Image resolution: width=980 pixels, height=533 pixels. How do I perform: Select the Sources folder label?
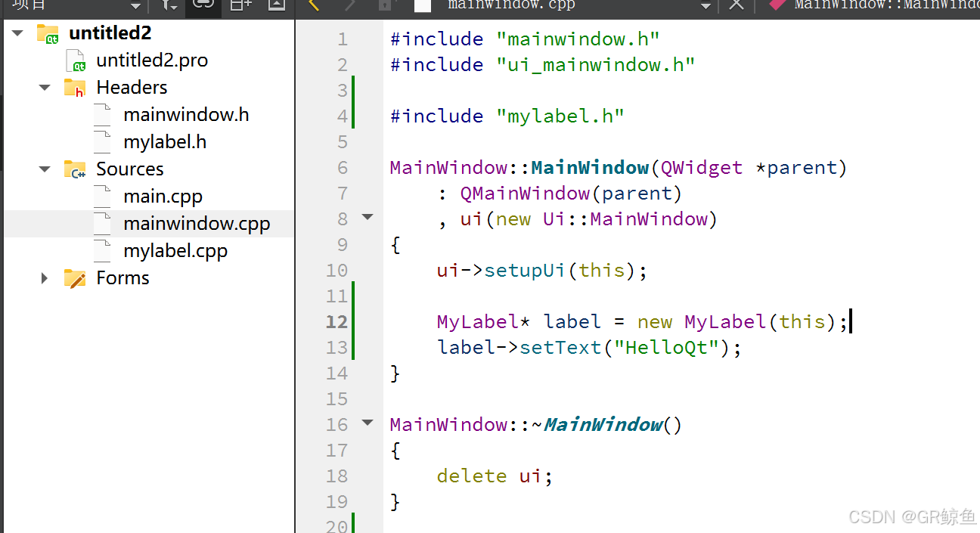(x=130, y=169)
